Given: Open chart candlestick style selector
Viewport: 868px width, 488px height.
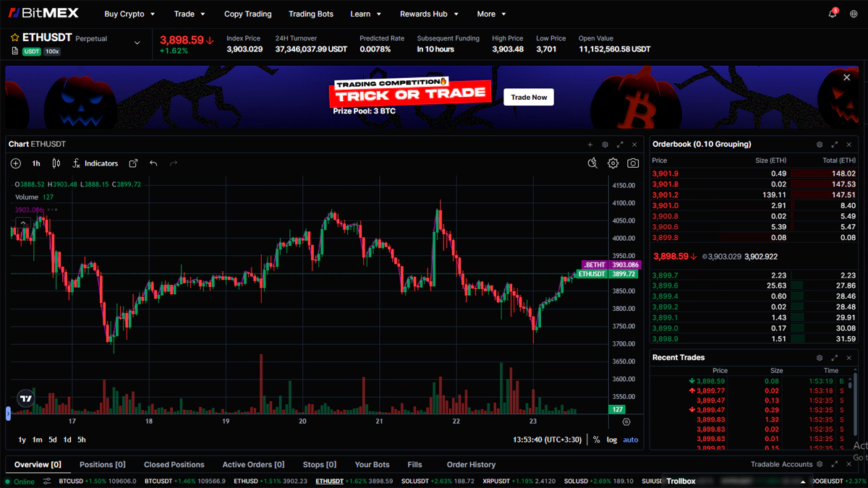Looking at the screenshot, I should (x=56, y=163).
